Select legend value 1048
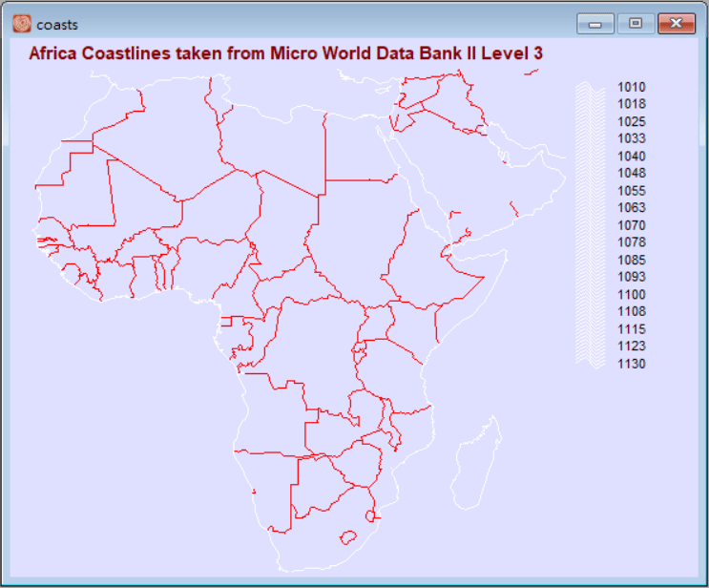 coord(632,173)
